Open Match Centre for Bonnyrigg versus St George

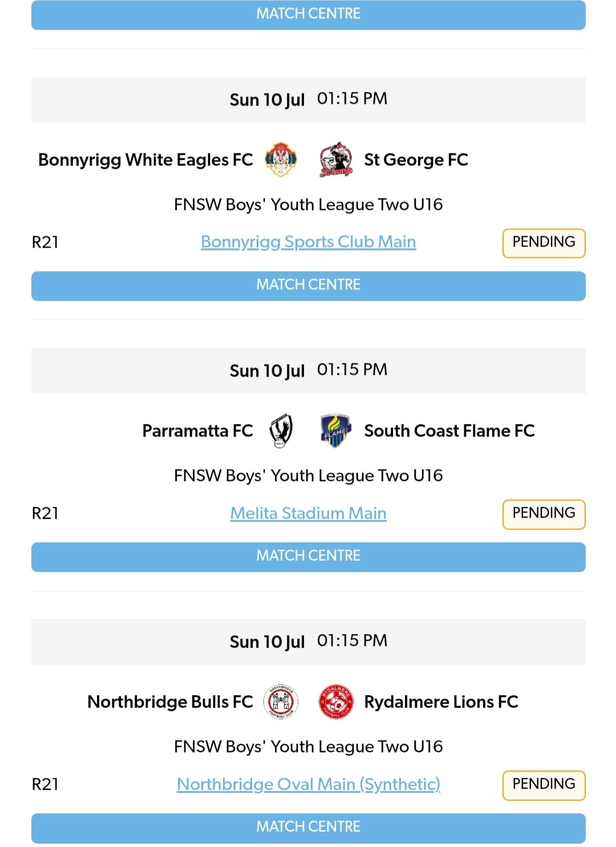click(x=308, y=285)
